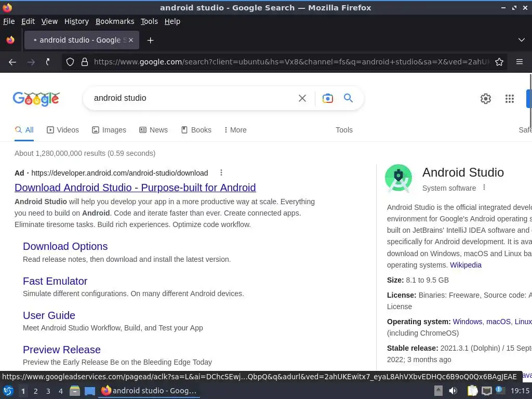532x399 pixels.
Task: Open the Google apps grid
Action: pos(509,98)
